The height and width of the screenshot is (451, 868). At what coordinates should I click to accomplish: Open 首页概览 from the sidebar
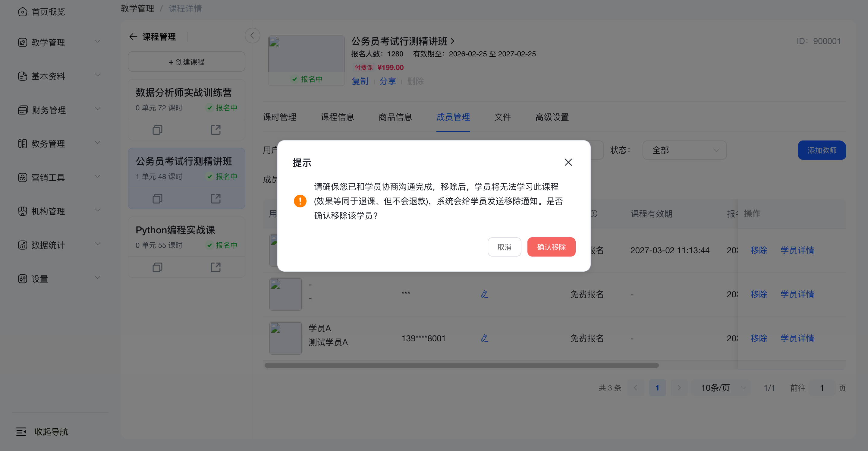point(41,12)
